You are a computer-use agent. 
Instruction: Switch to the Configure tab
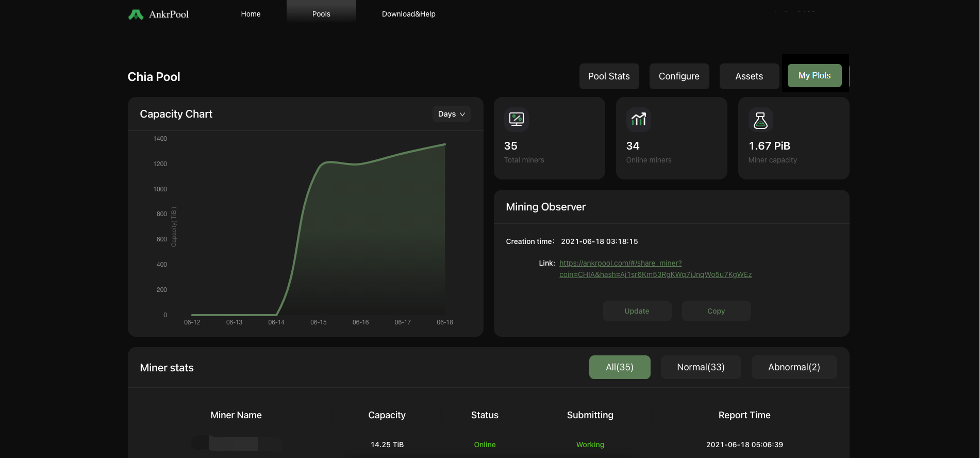[679, 76]
